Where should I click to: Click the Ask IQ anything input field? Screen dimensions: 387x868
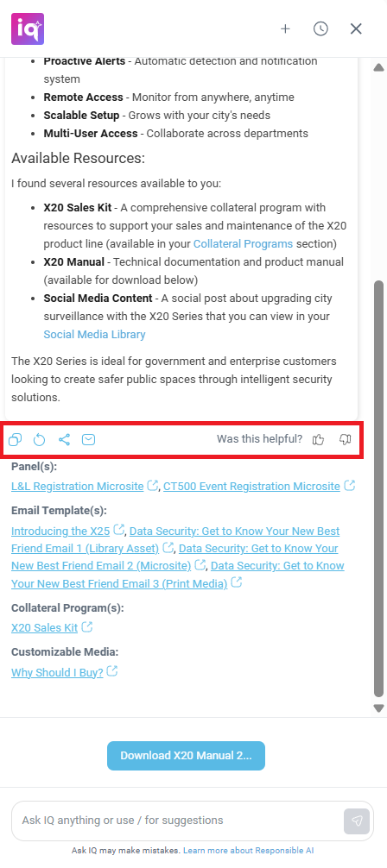click(x=177, y=821)
